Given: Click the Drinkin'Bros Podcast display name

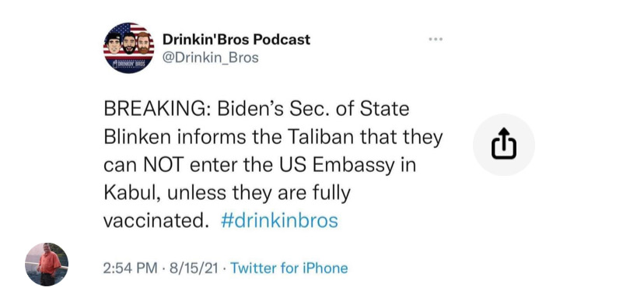Looking at the screenshot, I should (x=236, y=40).
